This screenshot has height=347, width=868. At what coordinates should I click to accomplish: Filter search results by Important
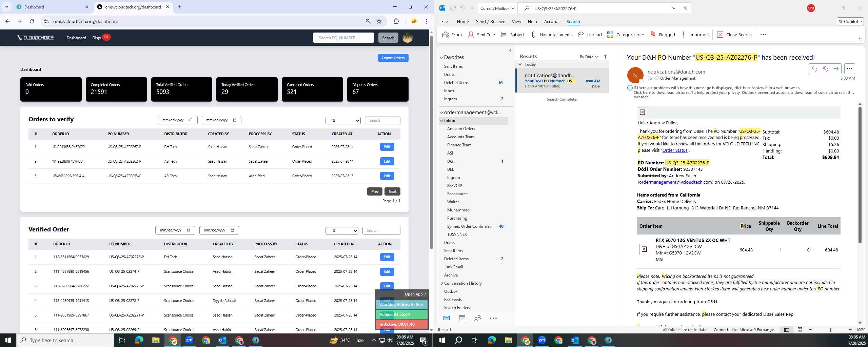695,35
